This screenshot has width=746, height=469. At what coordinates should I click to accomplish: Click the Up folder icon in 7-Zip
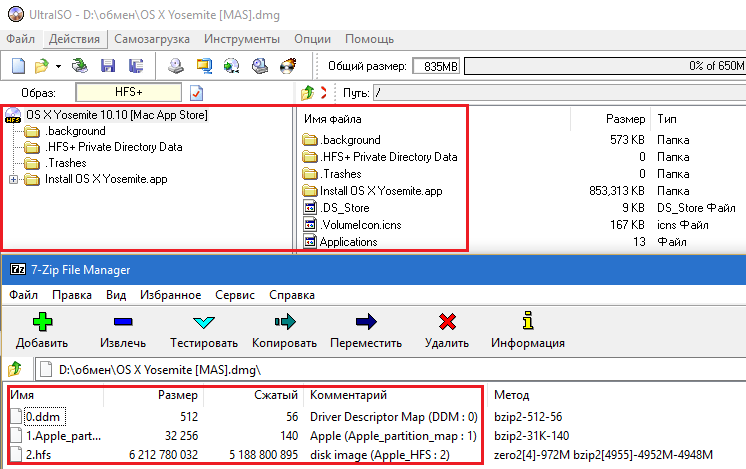15,370
